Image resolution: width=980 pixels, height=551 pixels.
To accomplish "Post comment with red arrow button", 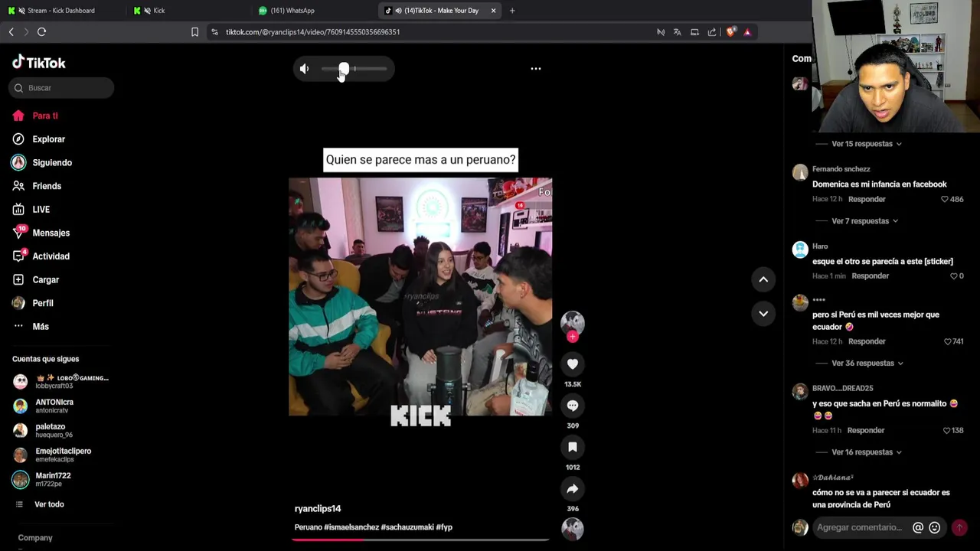I will (x=959, y=527).
